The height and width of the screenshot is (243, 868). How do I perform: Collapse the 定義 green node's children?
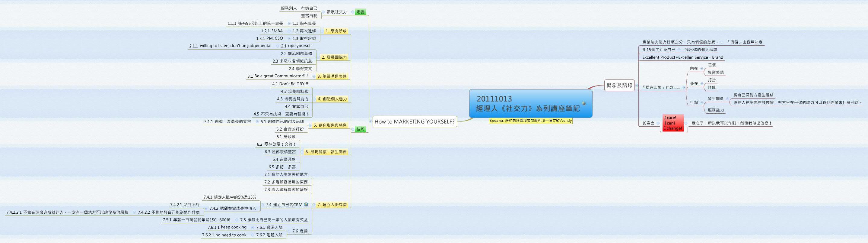(x=353, y=12)
